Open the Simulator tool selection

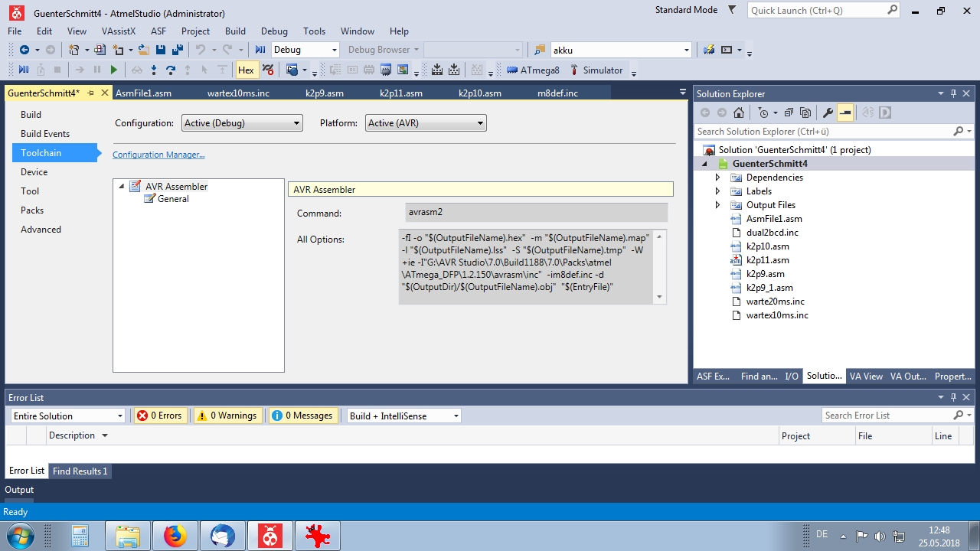click(x=596, y=70)
